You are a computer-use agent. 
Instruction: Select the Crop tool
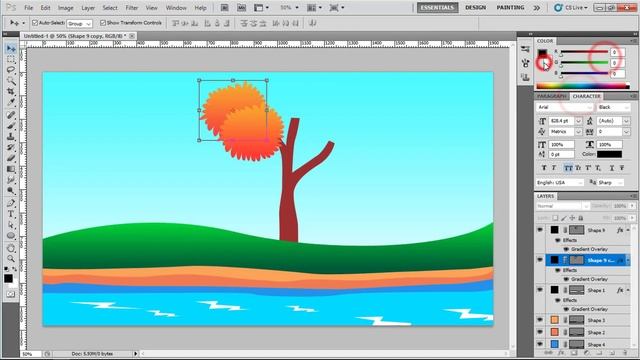pyautogui.click(x=11, y=91)
